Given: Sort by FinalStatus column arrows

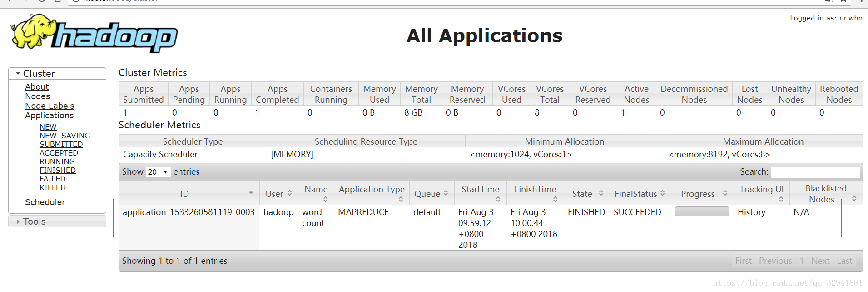Looking at the screenshot, I should click(663, 193).
